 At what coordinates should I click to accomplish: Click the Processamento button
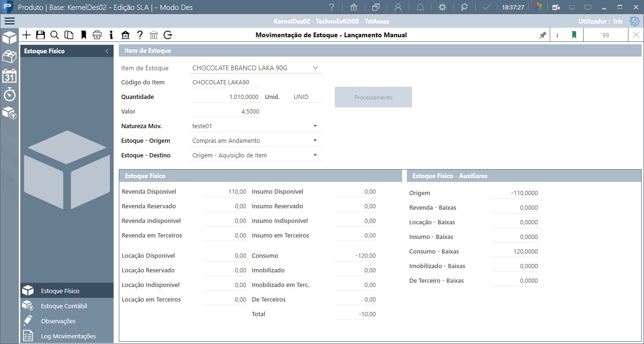pyautogui.click(x=373, y=97)
